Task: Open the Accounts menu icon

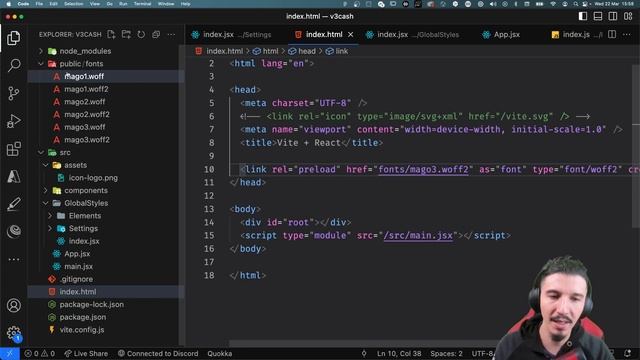Action: point(13,305)
